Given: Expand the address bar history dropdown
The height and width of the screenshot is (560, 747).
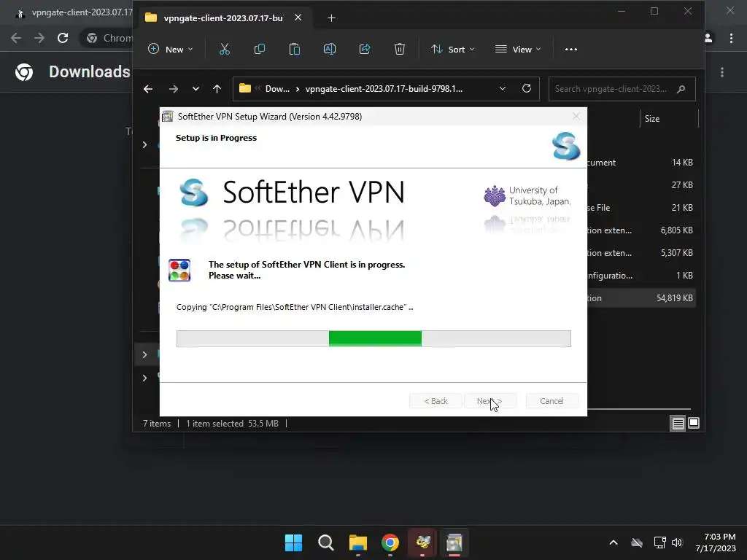Looking at the screenshot, I should pos(502,88).
